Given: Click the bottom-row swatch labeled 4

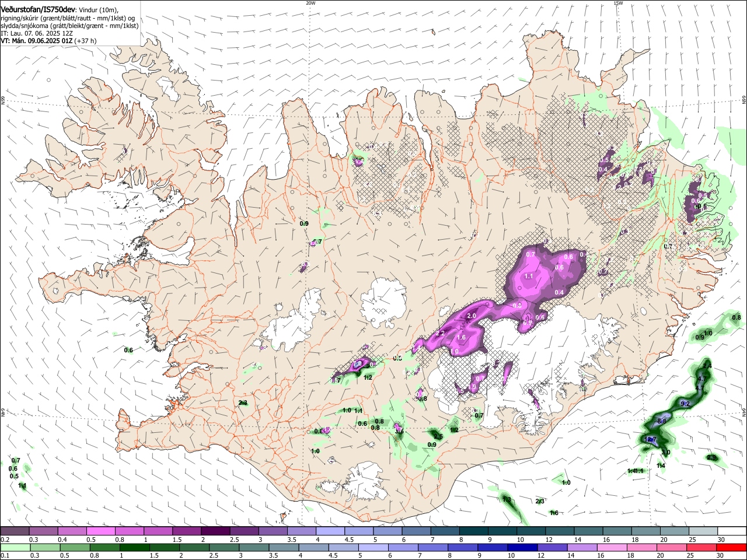Looking at the screenshot, I should pyautogui.click(x=315, y=547).
